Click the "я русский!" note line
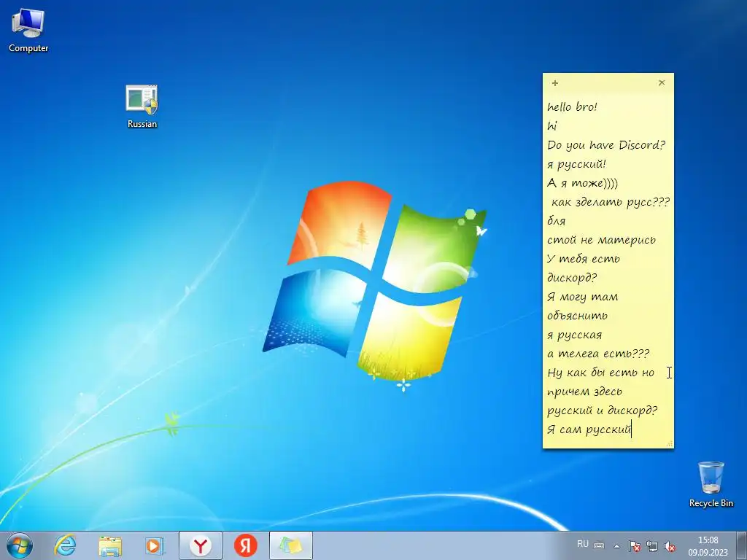Screen dimensions: 747x560 (576, 164)
